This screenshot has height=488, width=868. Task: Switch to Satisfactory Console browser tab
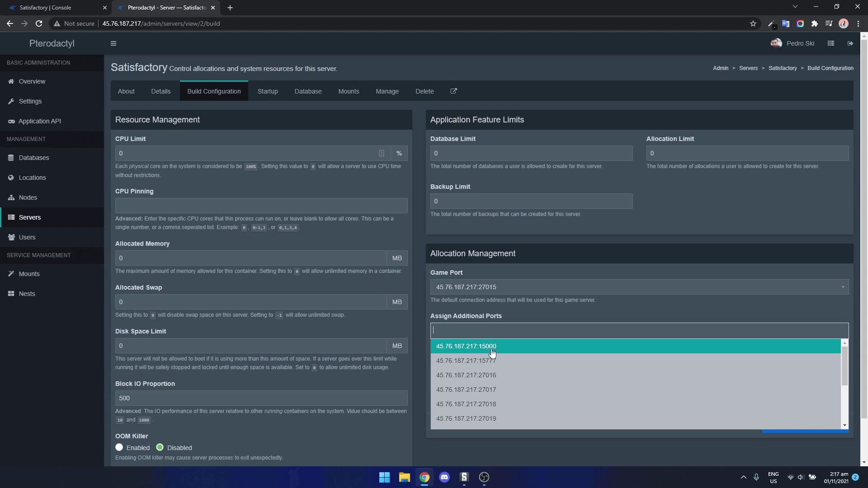[x=57, y=8]
